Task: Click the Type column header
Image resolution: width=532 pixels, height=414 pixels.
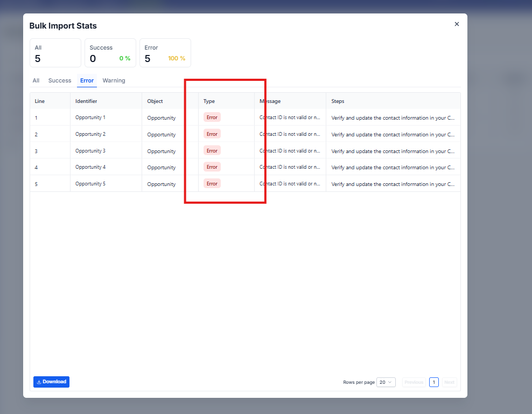Action: pos(209,101)
